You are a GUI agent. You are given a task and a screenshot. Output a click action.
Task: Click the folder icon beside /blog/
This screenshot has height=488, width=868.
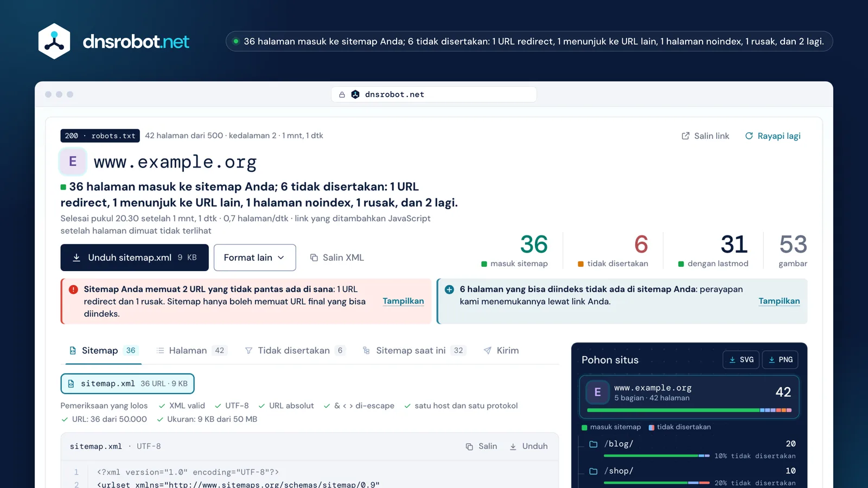(593, 444)
